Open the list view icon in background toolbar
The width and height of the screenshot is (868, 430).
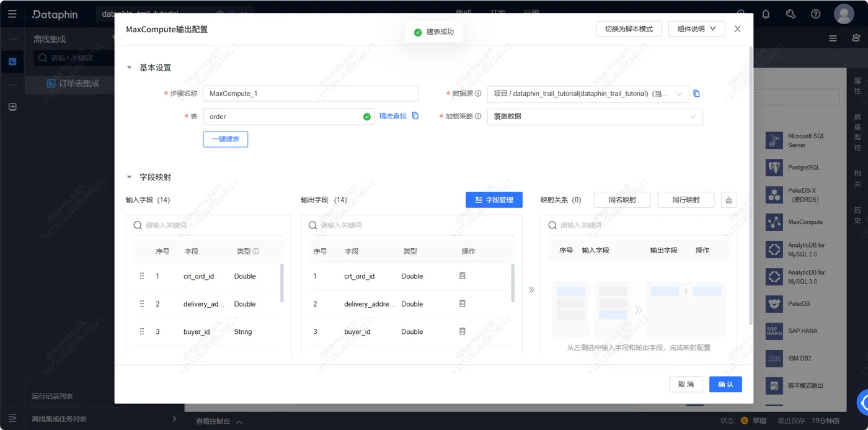pyautogui.click(x=833, y=38)
